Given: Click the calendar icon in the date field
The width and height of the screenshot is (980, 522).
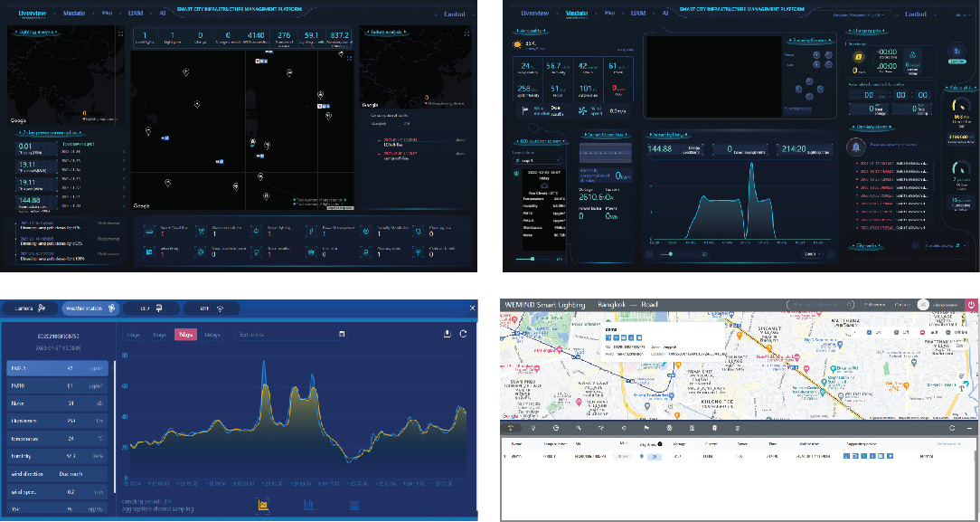Looking at the screenshot, I should coord(342,334).
